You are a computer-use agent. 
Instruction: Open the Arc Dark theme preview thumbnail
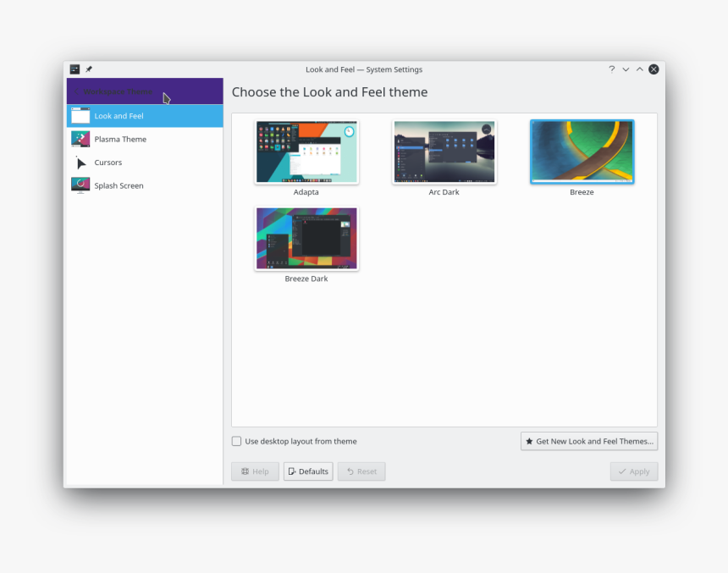[x=444, y=152]
